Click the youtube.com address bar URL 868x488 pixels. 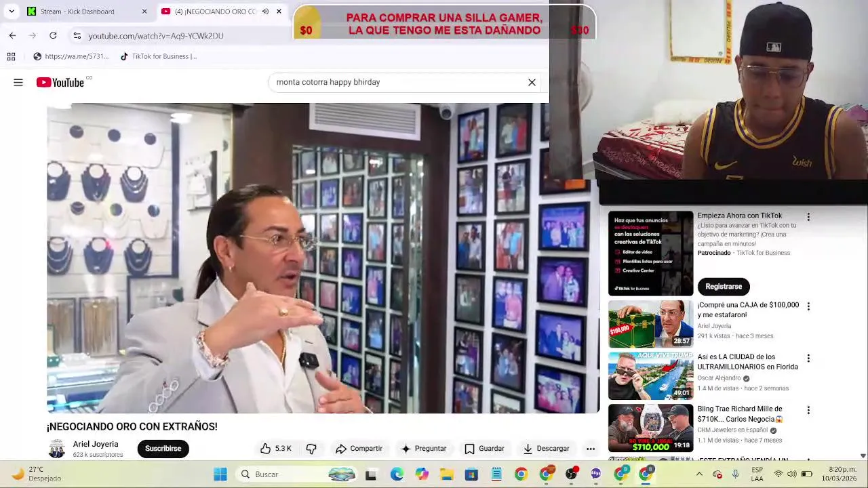(156, 36)
